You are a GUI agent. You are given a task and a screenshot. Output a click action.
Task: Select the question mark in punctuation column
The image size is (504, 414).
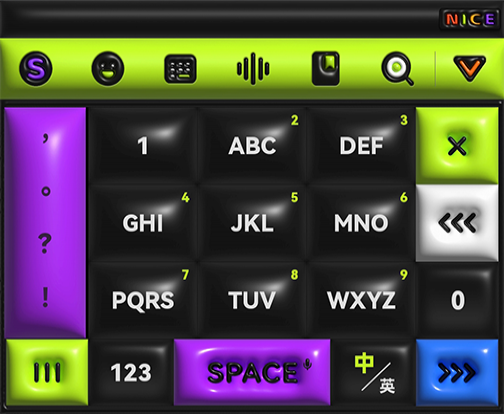pyautogui.click(x=45, y=243)
